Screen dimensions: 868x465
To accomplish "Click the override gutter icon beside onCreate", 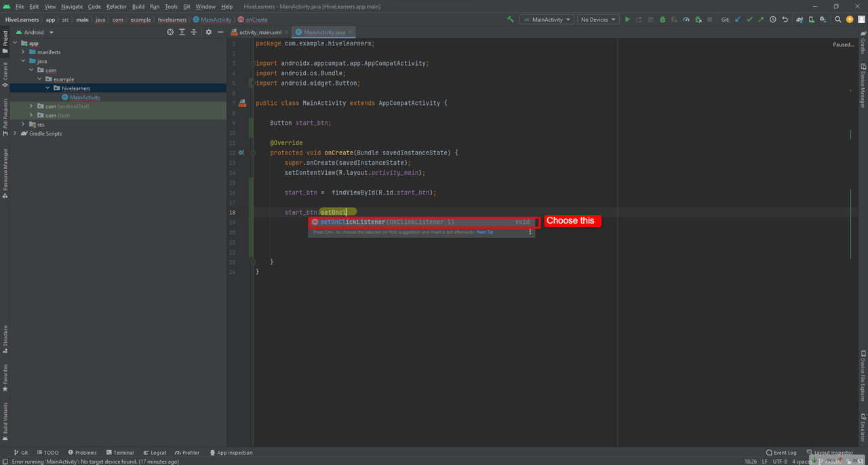I will [241, 153].
